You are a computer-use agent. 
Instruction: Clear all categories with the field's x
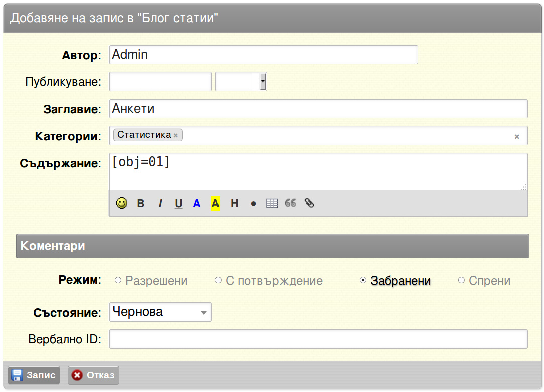pyautogui.click(x=517, y=137)
